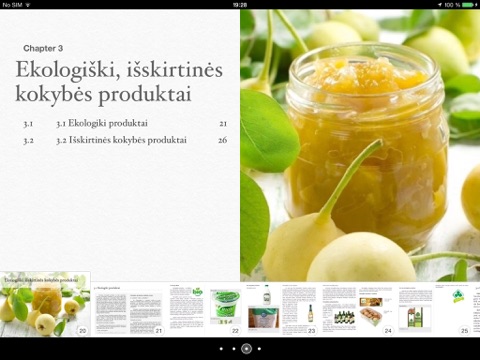
Task: Tap the 19:28 clock in status bar
Action: click(240, 5)
